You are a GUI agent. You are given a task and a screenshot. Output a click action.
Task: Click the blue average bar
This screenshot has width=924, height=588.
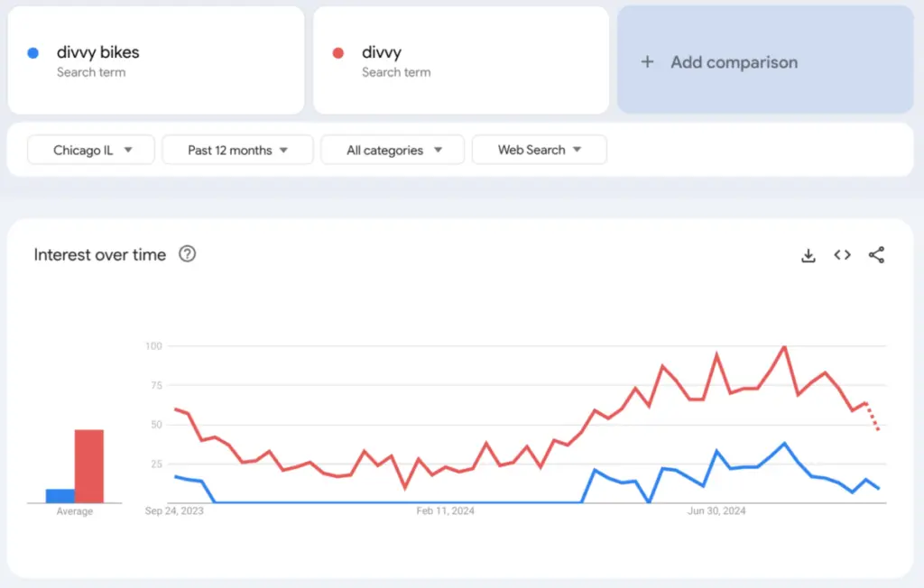60,496
